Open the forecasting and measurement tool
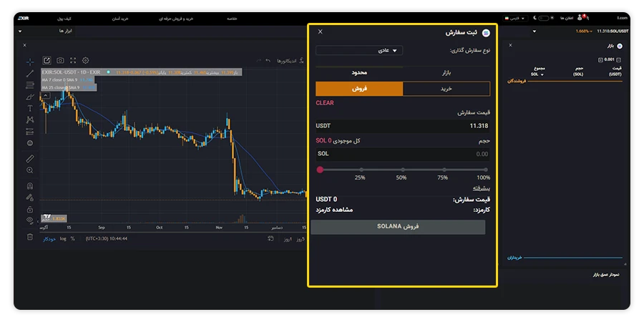Image resolution: width=644 pixels, height=322 pixels. [30, 132]
